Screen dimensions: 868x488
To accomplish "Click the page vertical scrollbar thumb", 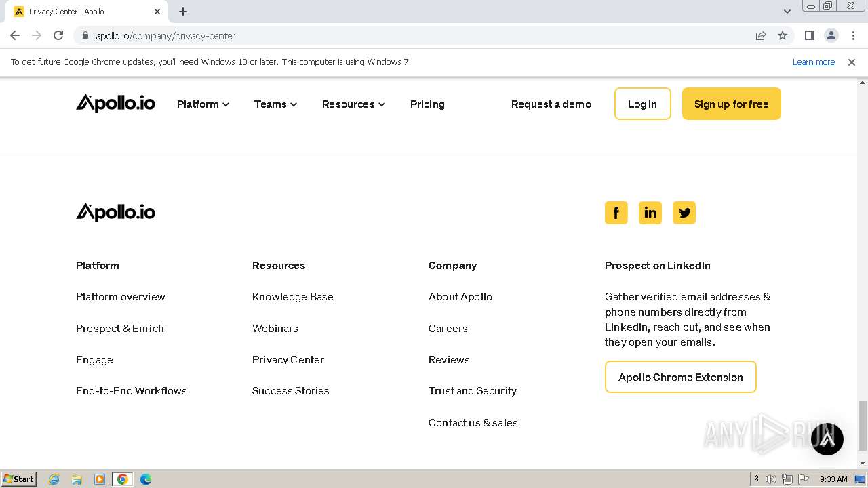I will (x=862, y=425).
